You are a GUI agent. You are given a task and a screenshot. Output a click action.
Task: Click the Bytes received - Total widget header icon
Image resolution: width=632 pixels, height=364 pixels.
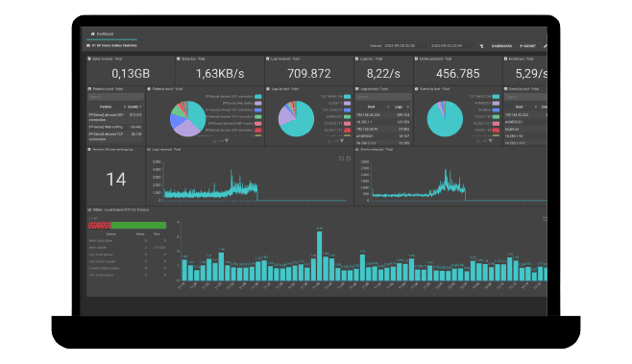tap(89, 59)
